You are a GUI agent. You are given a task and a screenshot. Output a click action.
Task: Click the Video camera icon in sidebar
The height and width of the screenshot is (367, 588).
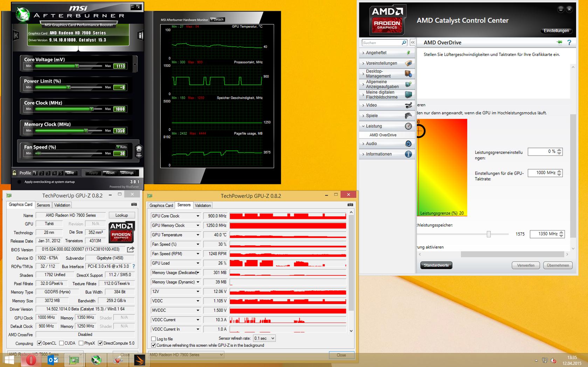pos(408,105)
